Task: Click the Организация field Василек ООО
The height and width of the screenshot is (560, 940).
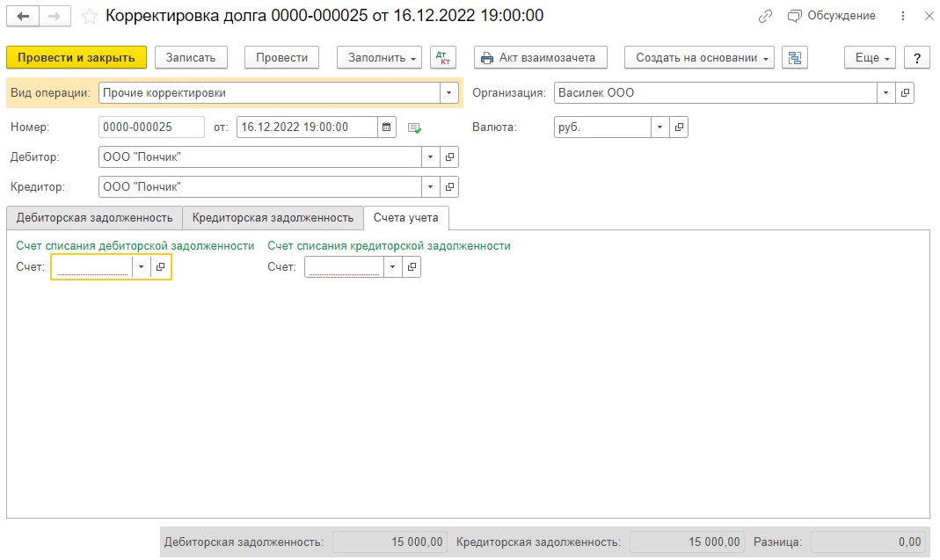Action: click(715, 93)
